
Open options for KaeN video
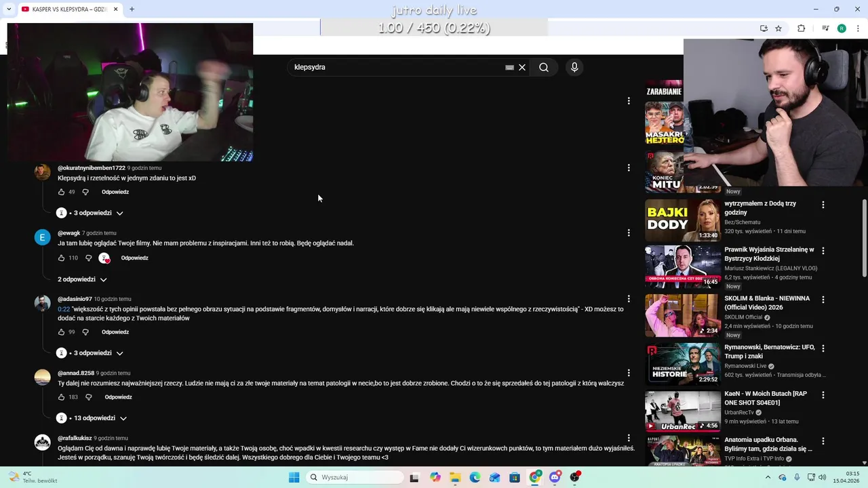coord(823,394)
